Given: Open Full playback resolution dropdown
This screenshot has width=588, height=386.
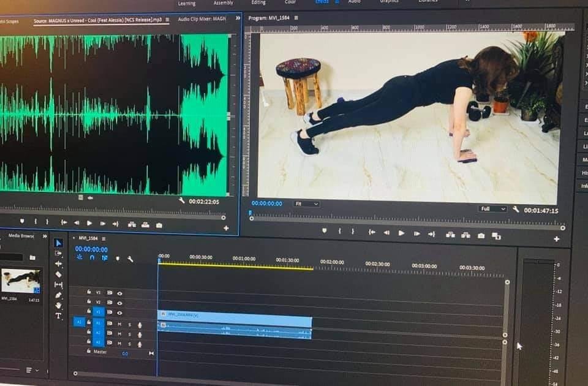Looking at the screenshot, I should click(492, 208).
